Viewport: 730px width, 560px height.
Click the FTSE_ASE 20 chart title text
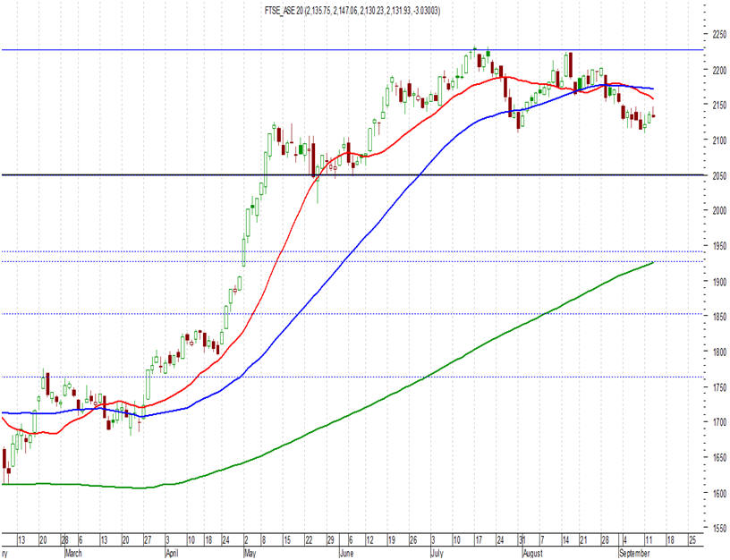coord(352,10)
